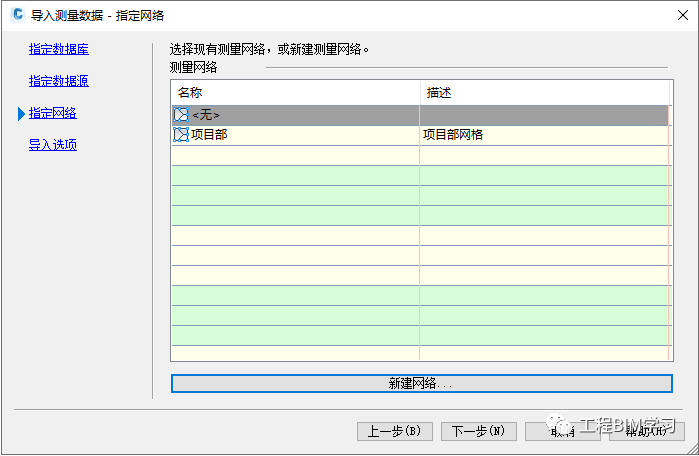Sort by the 描述 column header
The width and height of the screenshot is (699, 456).
point(545,93)
